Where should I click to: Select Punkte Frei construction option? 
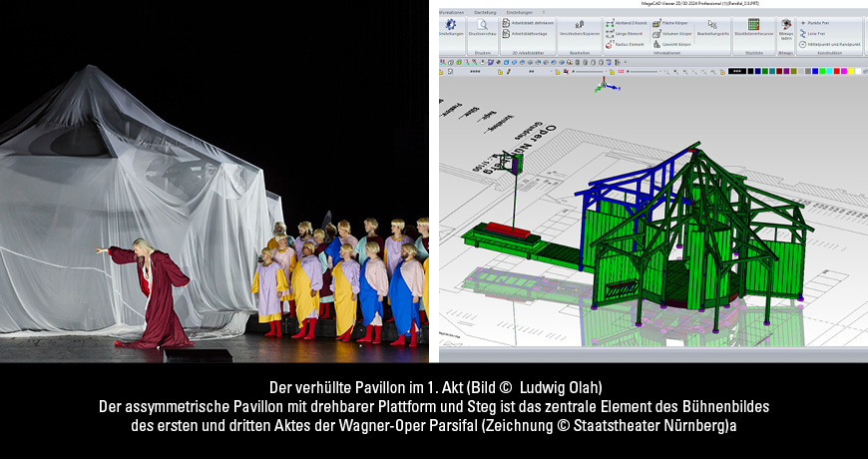[x=815, y=21]
